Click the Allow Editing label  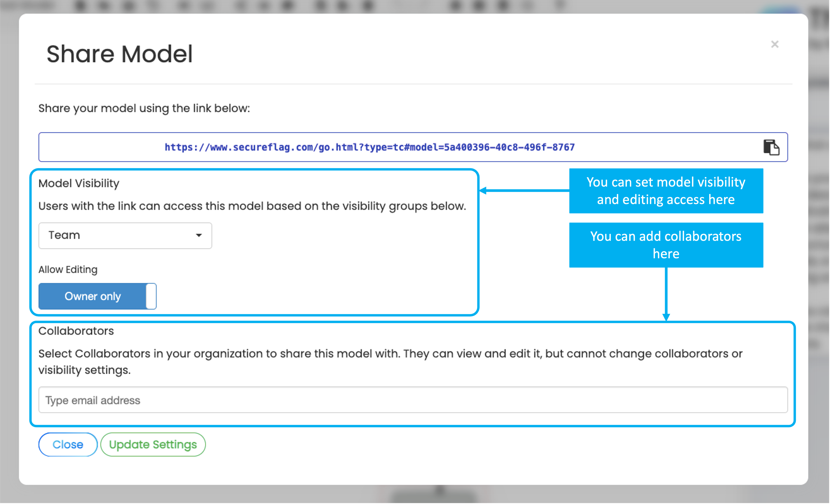(x=68, y=270)
